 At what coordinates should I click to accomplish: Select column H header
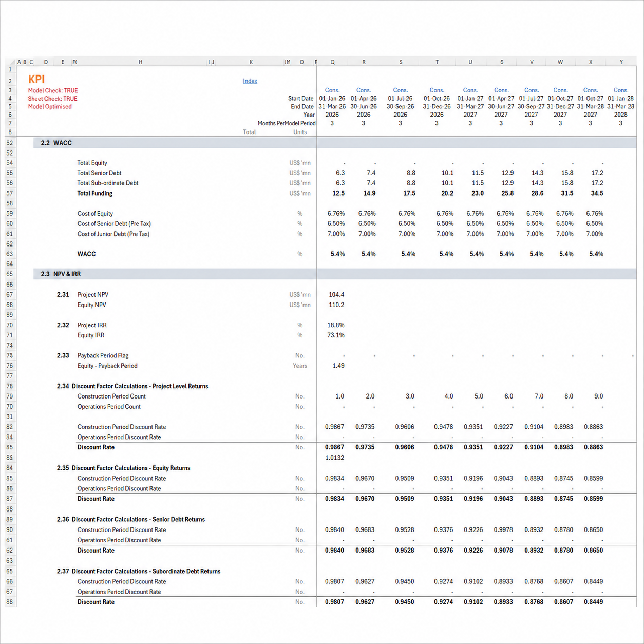140,62
